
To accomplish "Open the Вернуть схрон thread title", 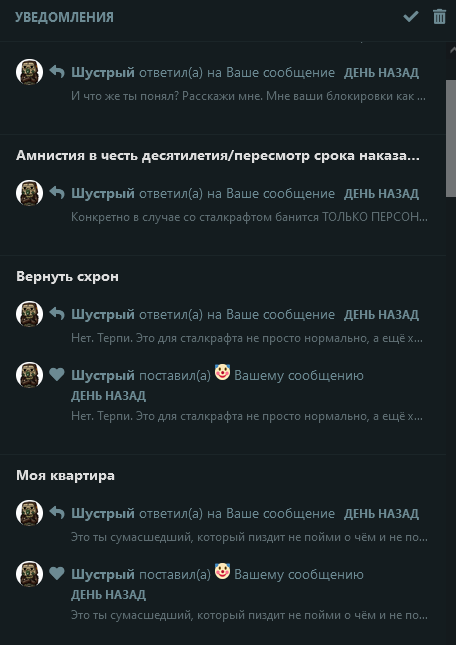I will click(67, 277).
